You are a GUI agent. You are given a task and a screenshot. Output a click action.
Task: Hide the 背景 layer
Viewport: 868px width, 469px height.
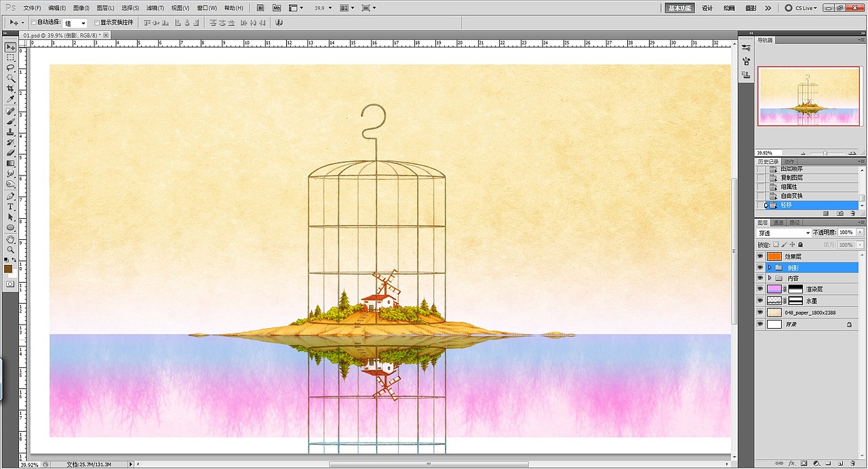[760, 325]
